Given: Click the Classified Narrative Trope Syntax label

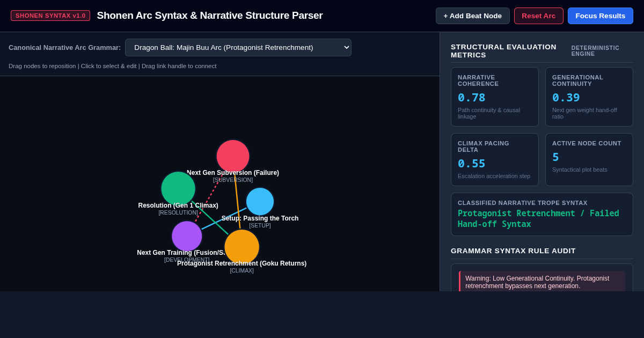Looking at the screenshot, I should click(x=523, y=203).
